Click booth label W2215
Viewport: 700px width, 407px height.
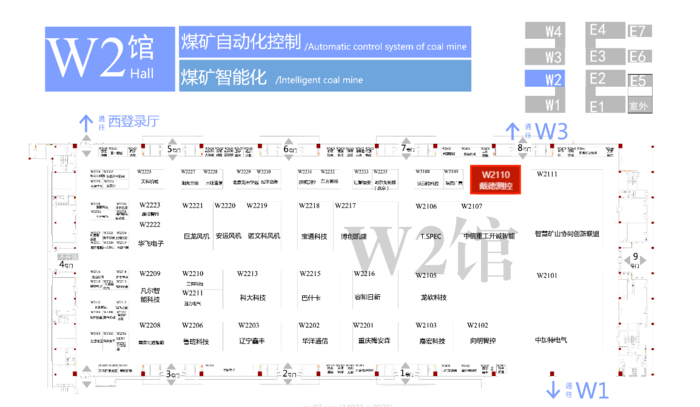(x=310, y=274)
